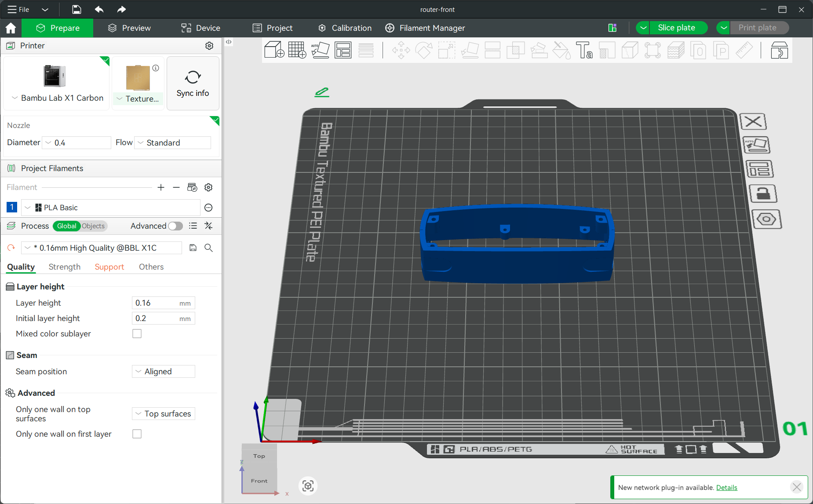Screen dimensions: 813x504
Task: Open Flow Standard dropdown
Action: 173,143
